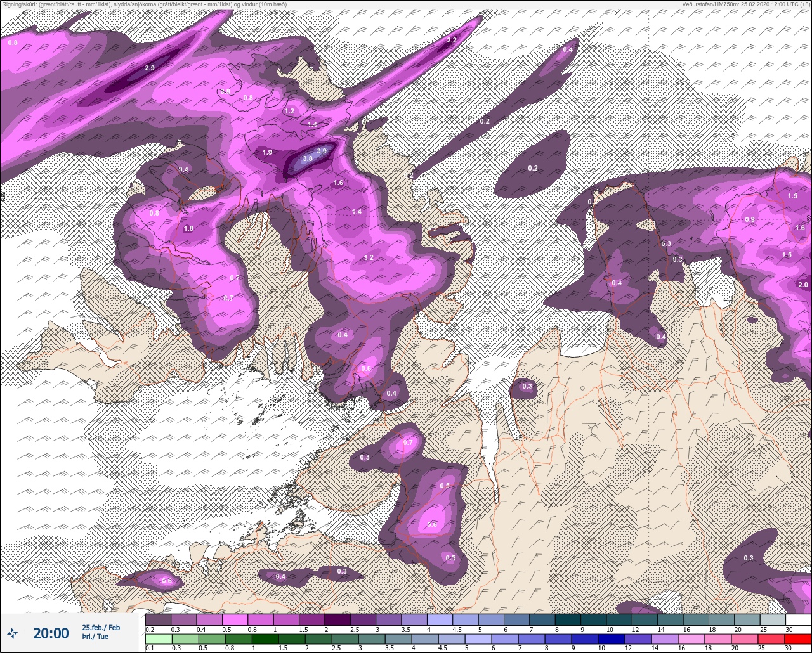Screen dimensions: 812x653
Task: Pick top-row legend swatch above 4 (light lavender)
Action: 440,619
